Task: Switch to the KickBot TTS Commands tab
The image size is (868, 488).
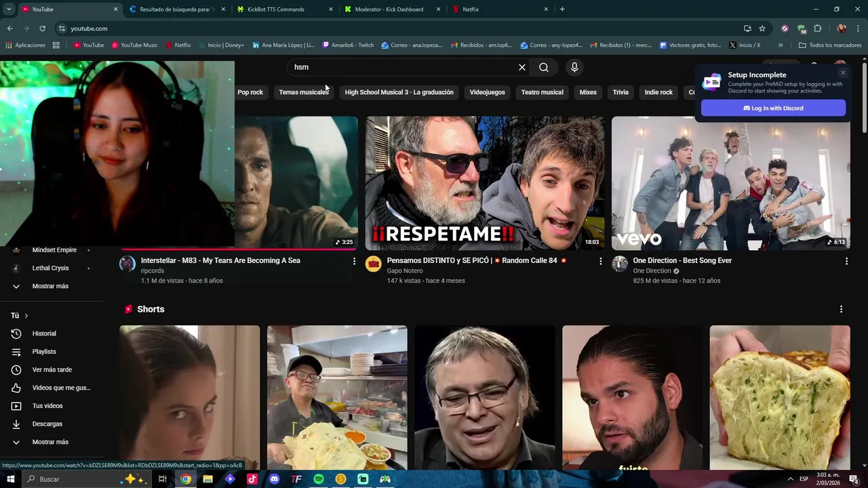Action: point(284,9)
